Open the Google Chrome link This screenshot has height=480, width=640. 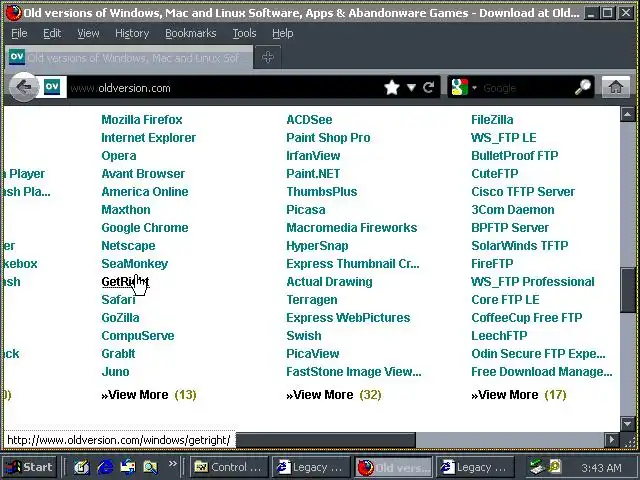145,227
